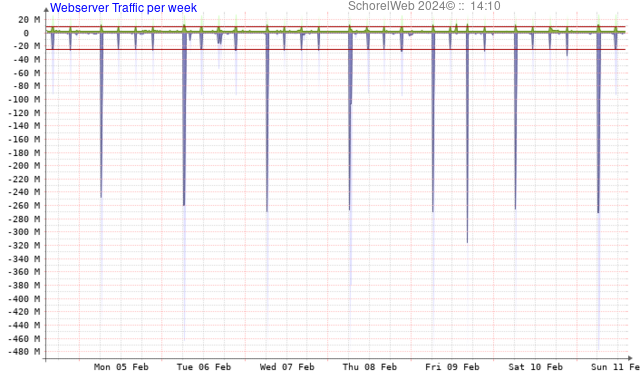The width and height of the screenshot is (640, 380).
Task: Click the 0 y-axis label
Action: tap(26, 33)
